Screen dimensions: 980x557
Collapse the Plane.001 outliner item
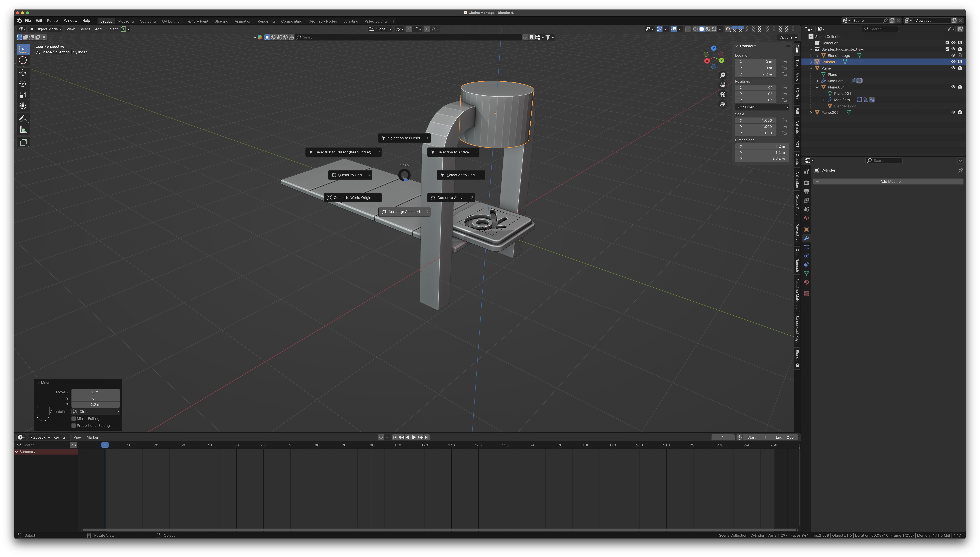817,87
